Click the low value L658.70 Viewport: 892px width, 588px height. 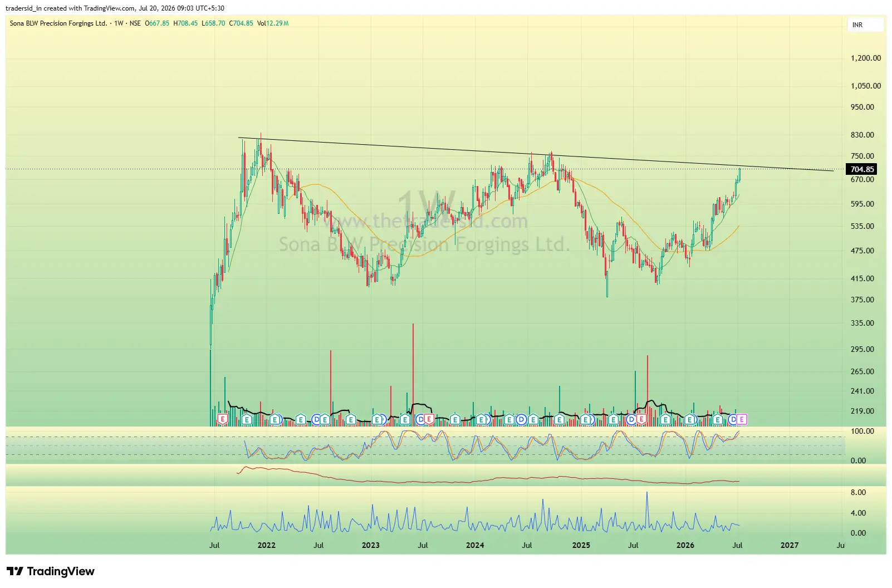pyautogui.click(x=213, y=23)
